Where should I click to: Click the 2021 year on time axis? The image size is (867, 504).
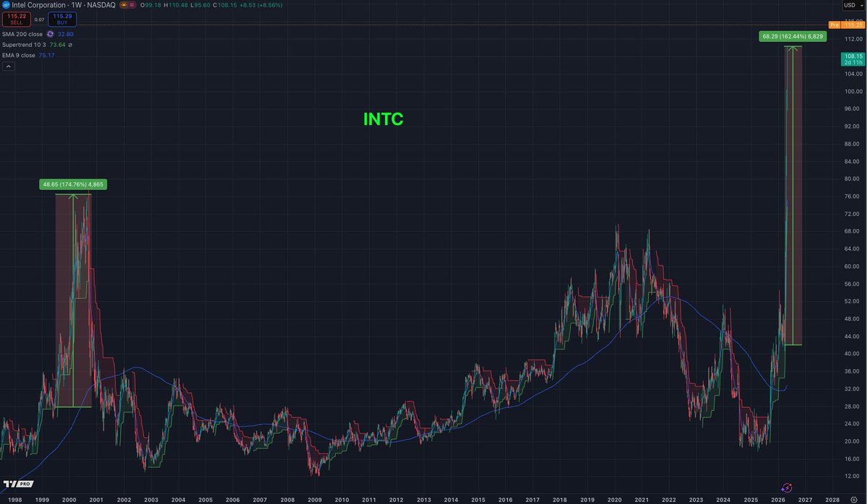point(641,499)
